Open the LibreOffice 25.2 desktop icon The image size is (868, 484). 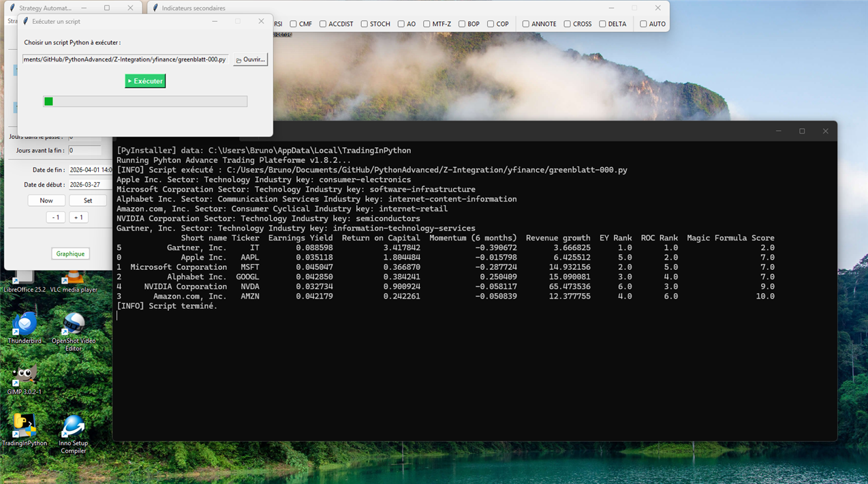coord(25,278)
